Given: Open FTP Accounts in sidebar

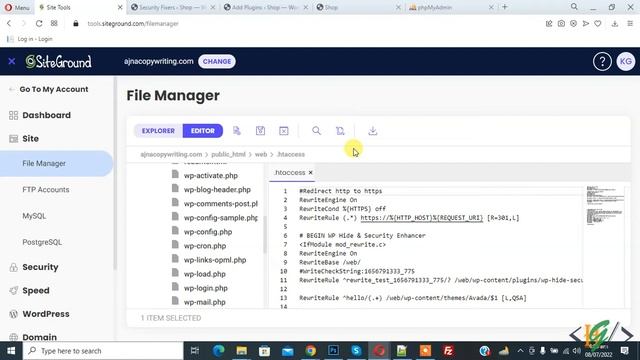Looking at the screenshot, I should tap(46, 190).
